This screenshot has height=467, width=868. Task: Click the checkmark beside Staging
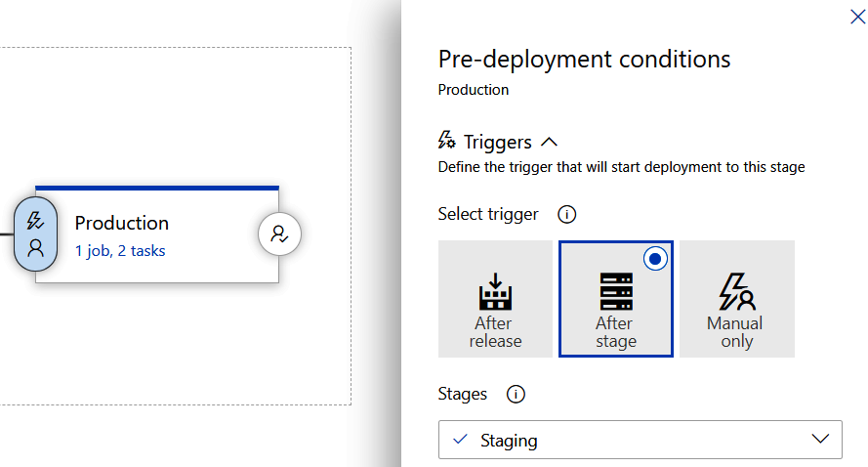(461, 440)
